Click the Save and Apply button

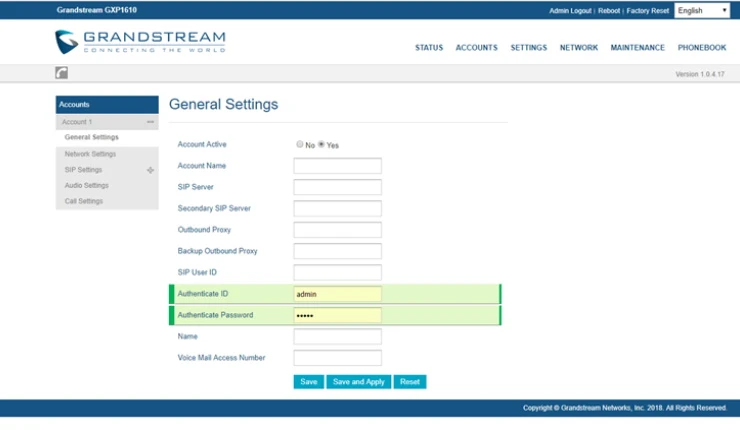(359, 382)
